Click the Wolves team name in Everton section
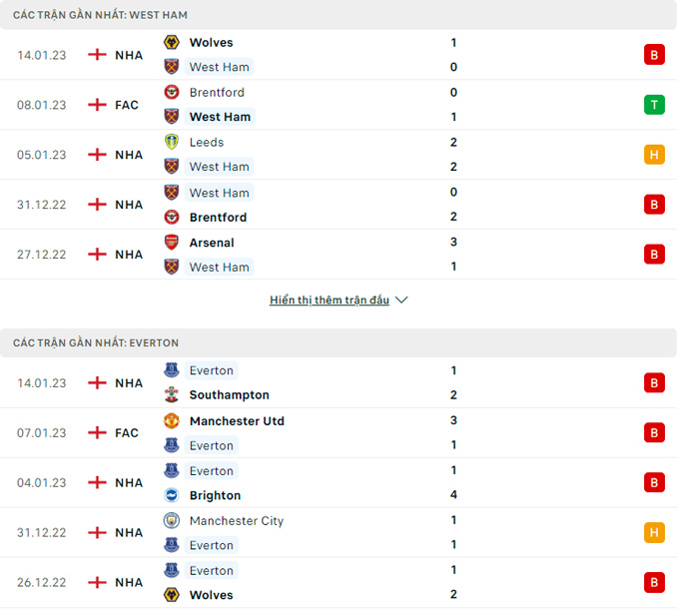This screenshot has height=616, width=679. tap(211, 595)
